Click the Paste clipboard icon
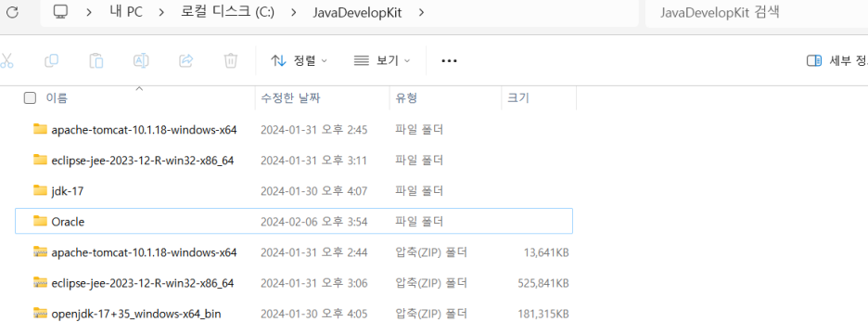 click(96, 60)
